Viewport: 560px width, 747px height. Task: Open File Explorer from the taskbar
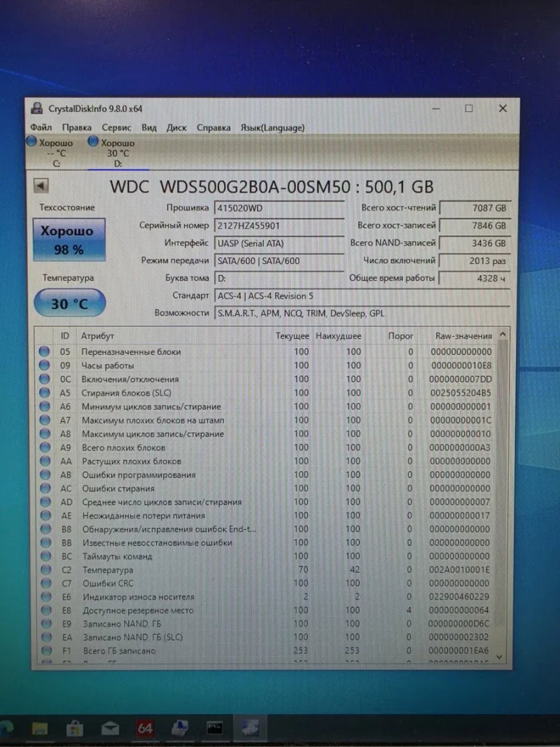[x=39, y=728]
